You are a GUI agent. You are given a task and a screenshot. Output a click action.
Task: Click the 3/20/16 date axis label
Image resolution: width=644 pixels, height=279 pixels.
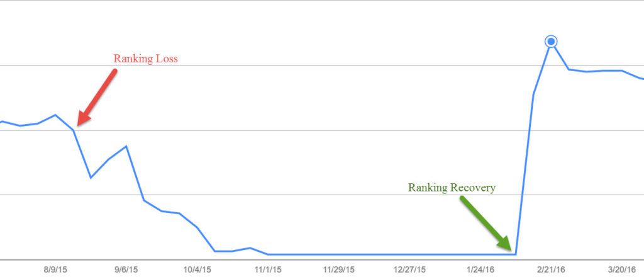click(622, 270)
